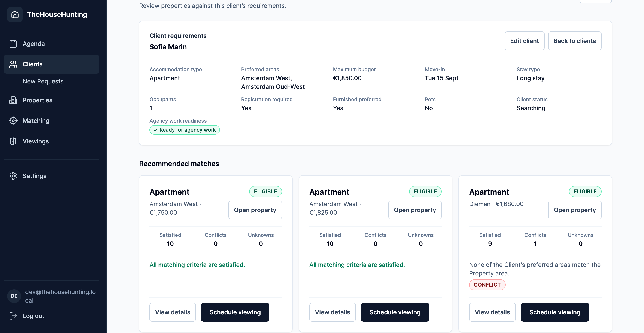
Task: Click the Log out arrow icon
Action: (13, 316)
